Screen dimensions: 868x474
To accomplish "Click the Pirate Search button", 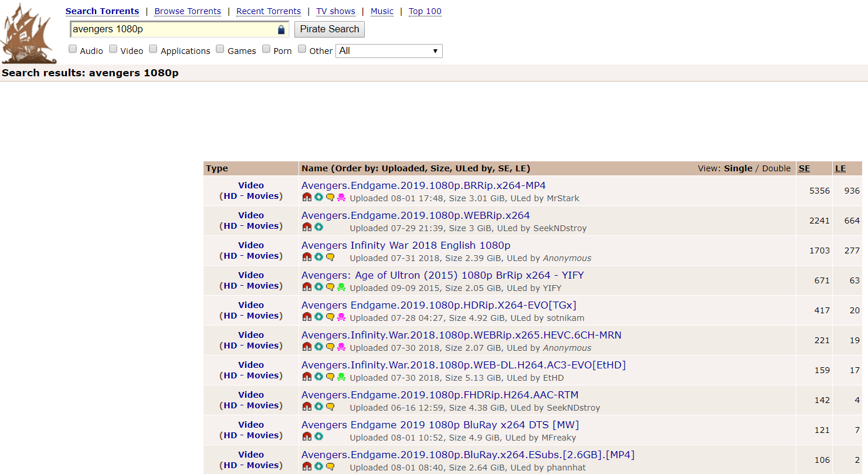I will click(330, 29).
